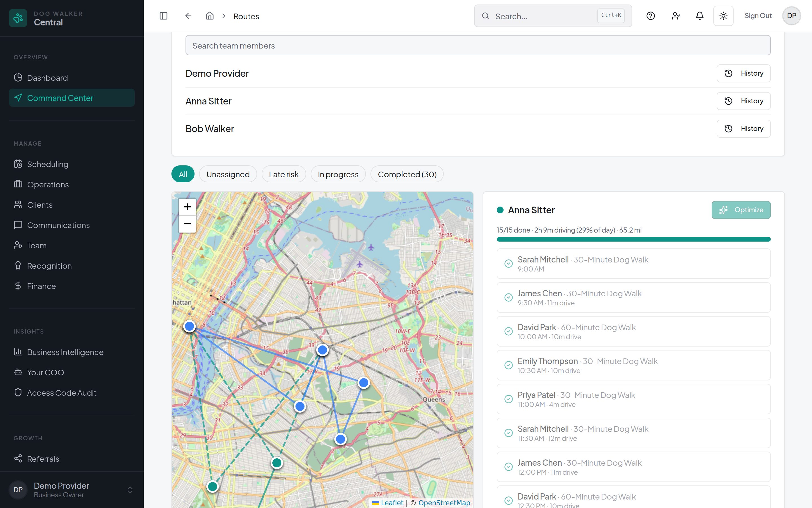Select the All filter chip
The height and width of the screenshot is (508, 812).
183,174
